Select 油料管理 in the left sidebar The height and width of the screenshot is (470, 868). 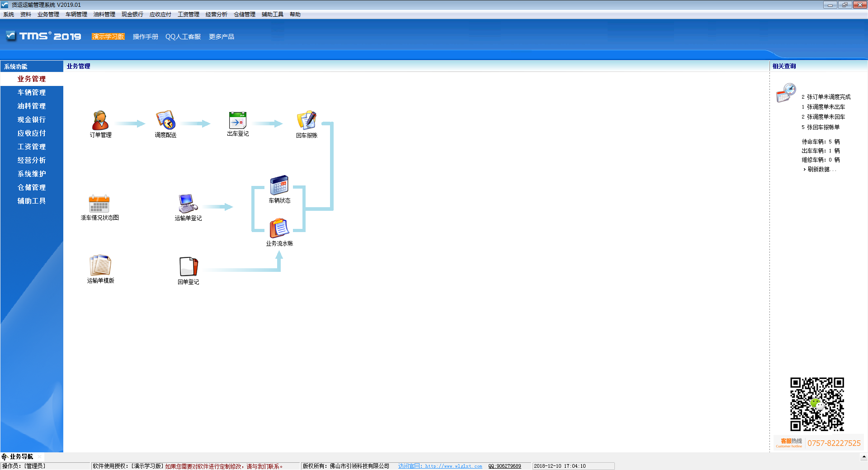[x=32, y=106]
